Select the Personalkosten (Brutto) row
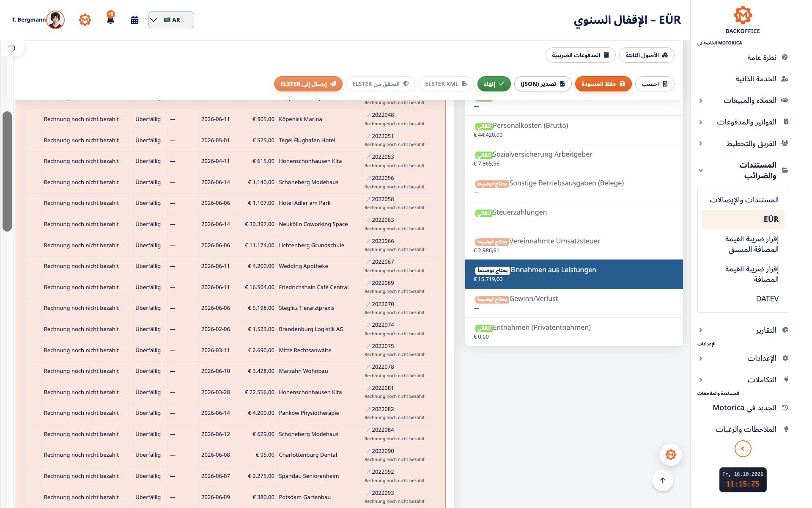The width and height of the screenshot is (812, 508). pos(574,130)
